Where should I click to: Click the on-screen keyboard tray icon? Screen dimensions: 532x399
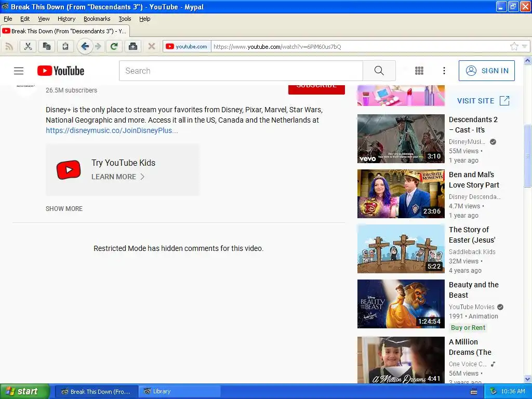[x=474, y=392]
